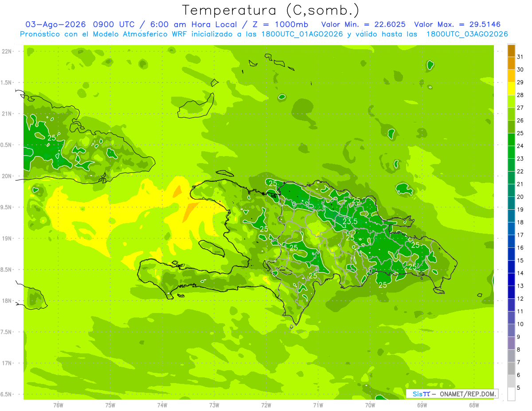Click the '20N' latitude axis label
This screenshot has height=411, width=532.
pyautogui.click(x=7, y=176)
